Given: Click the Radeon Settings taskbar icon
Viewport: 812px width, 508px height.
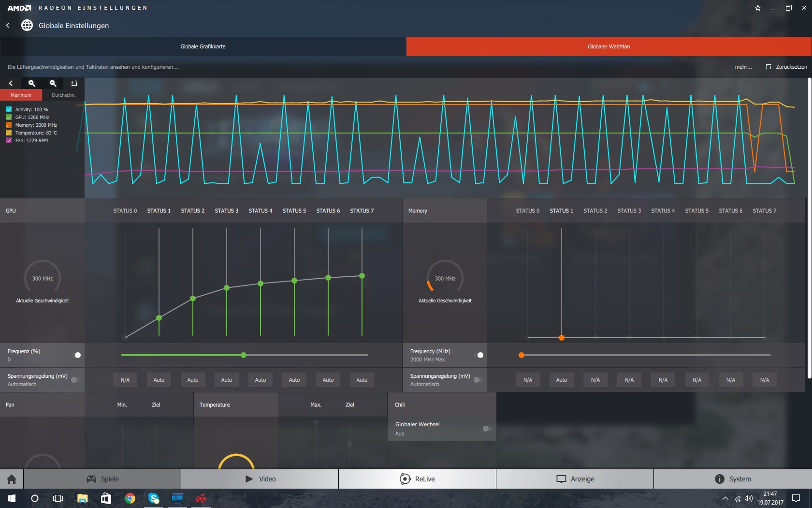Looking at the screenshot, I should coord(201,498).
